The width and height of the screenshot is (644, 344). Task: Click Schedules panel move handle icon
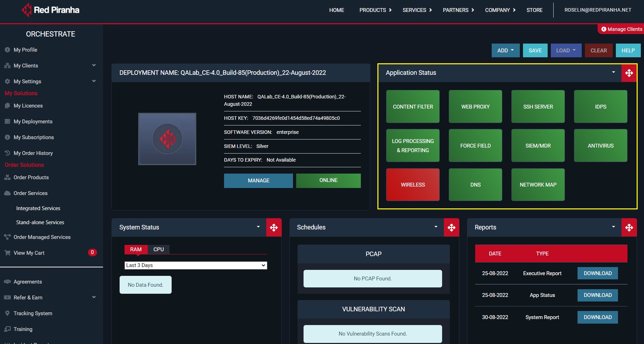(x=452, y=228)
